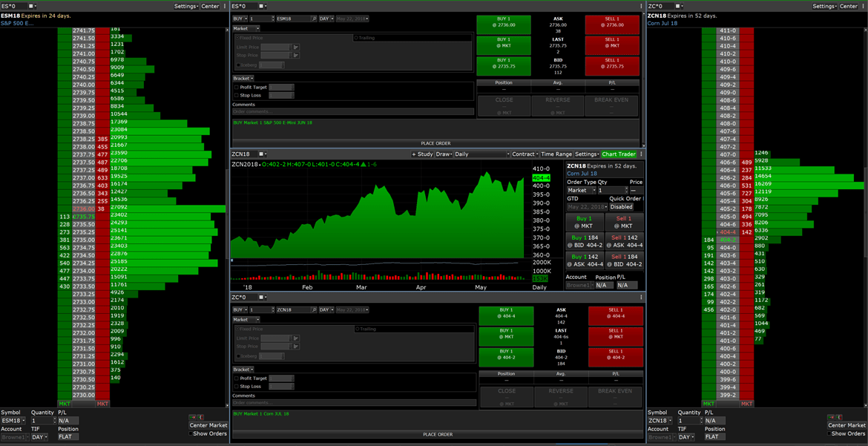Viewport: 868px width, 446px height.
Task: Check the Stop Loss box in ZC order ticket
Action: click(x=236, y=387)
